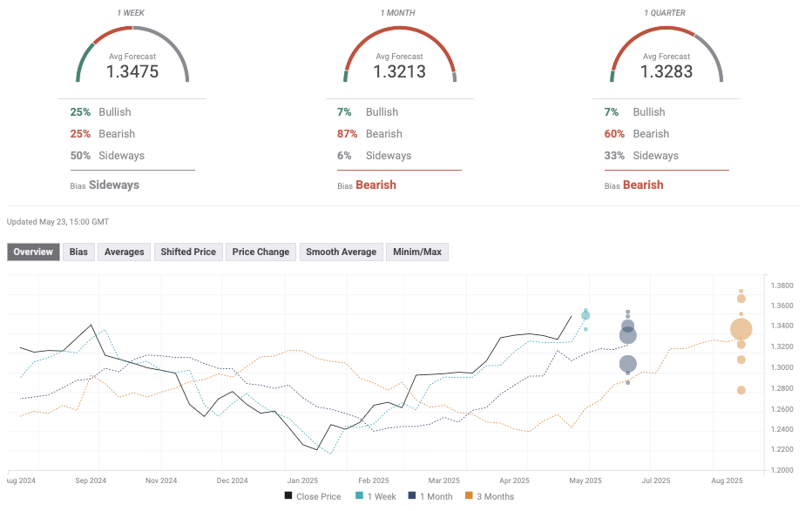Select the Minim/Max tab
This screenshot has height=511, width=812.
(x=417, y=252)
